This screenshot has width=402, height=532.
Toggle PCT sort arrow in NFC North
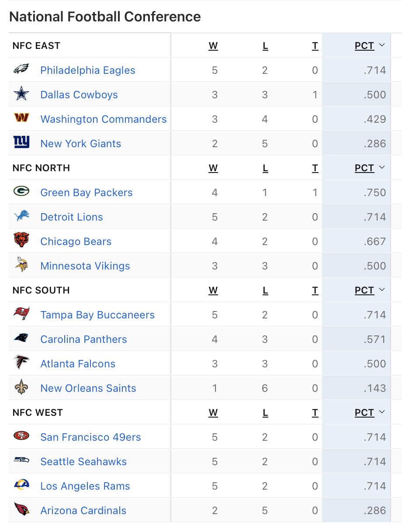pyautogui.click(x=382, y=168)
